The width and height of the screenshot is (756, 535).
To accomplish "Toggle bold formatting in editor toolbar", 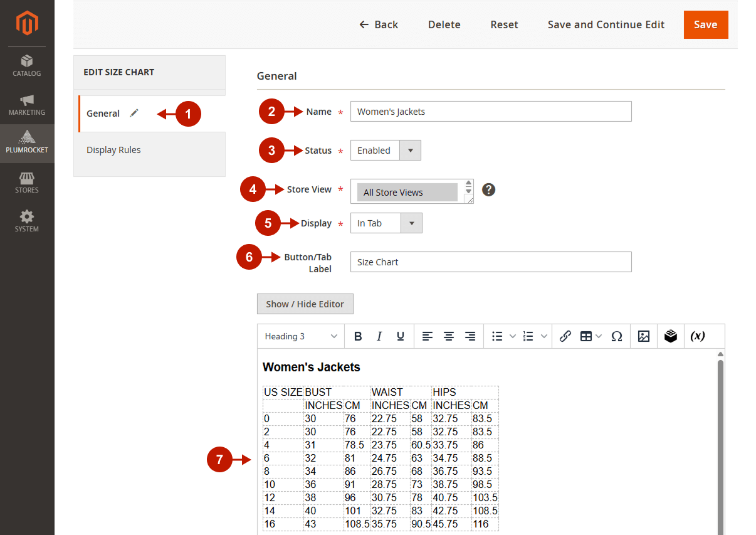I will pyautogui.click(x=358, y=336).
